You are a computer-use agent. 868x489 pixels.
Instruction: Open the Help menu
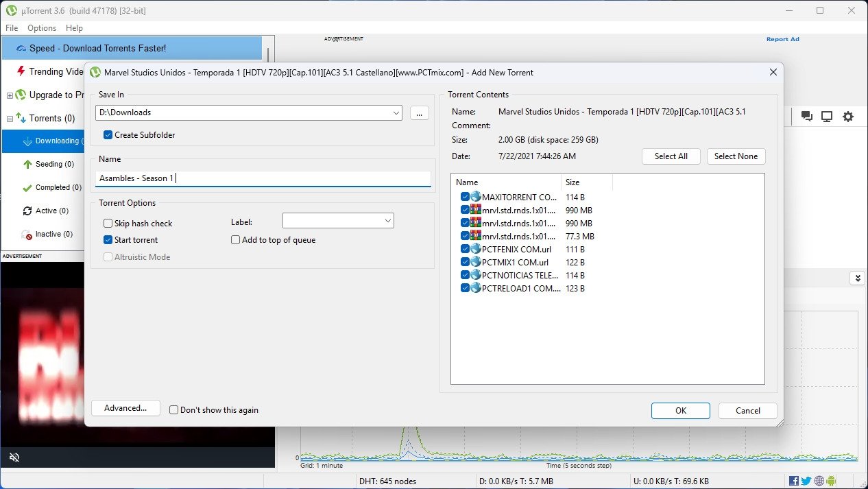[74, 28]
